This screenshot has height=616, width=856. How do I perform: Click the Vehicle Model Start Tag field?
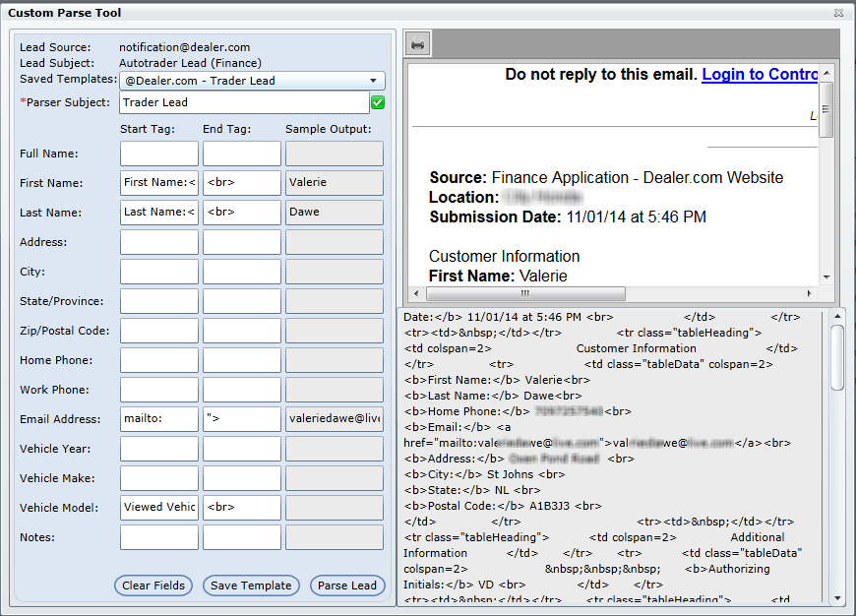pos(159,508)
